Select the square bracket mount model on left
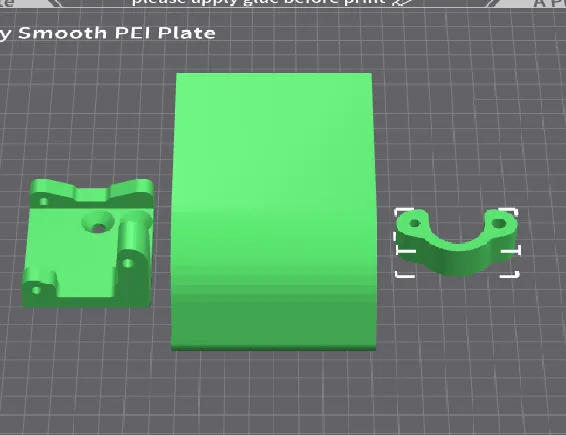Screen dimensions: 566x435 pos(88,243)
